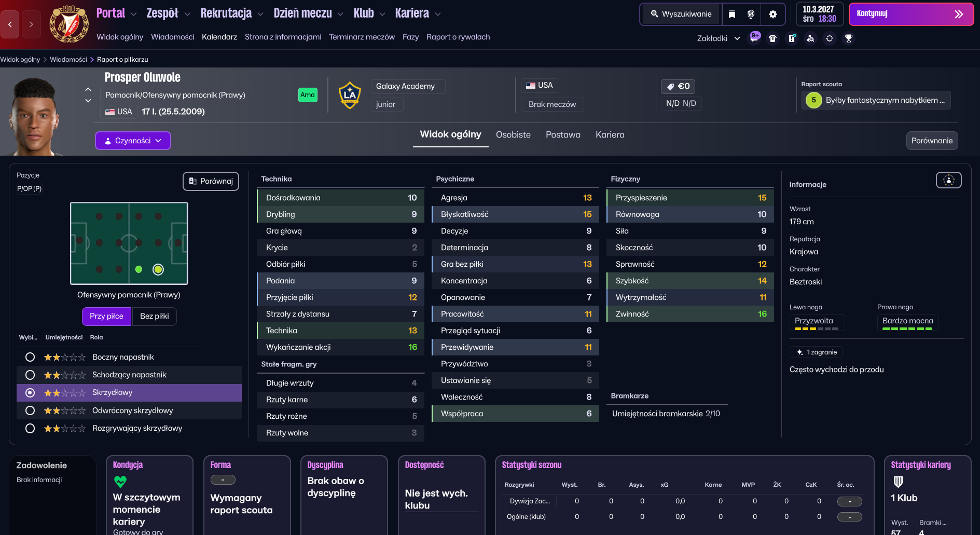This screenshot has height=535, width=980.
Task: Click the scout rating 5 circle
Action: pyautogui.click(x=813, y=100)
